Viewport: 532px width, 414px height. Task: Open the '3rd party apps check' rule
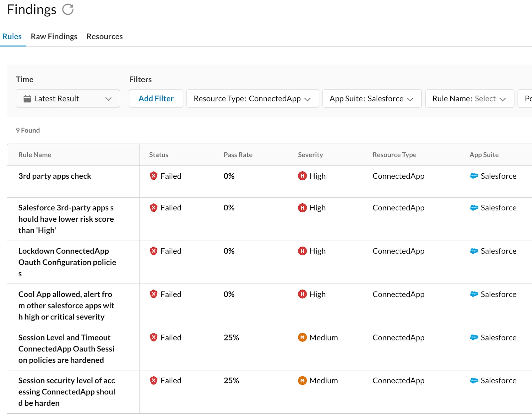click(x=55, y=176)
